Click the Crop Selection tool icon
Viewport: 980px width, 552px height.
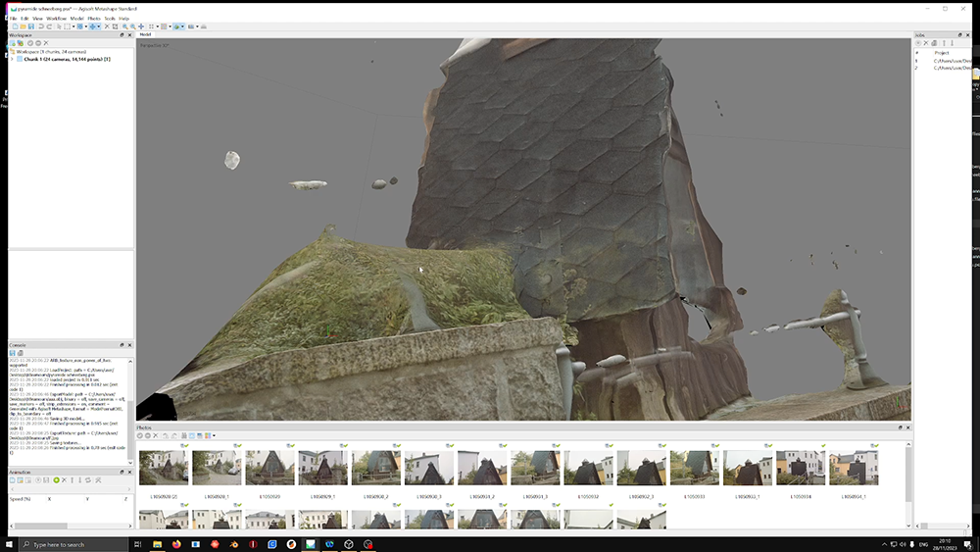click(115, 26)
